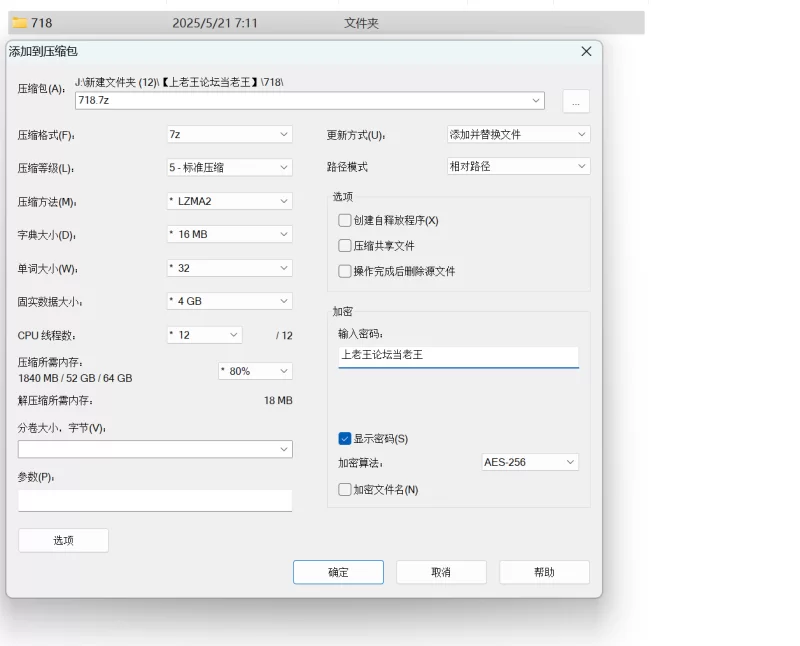Click the 18 MB decompression memory value
Image resolution: width=800 pixels, height=646 pixels.
(278, 401)
